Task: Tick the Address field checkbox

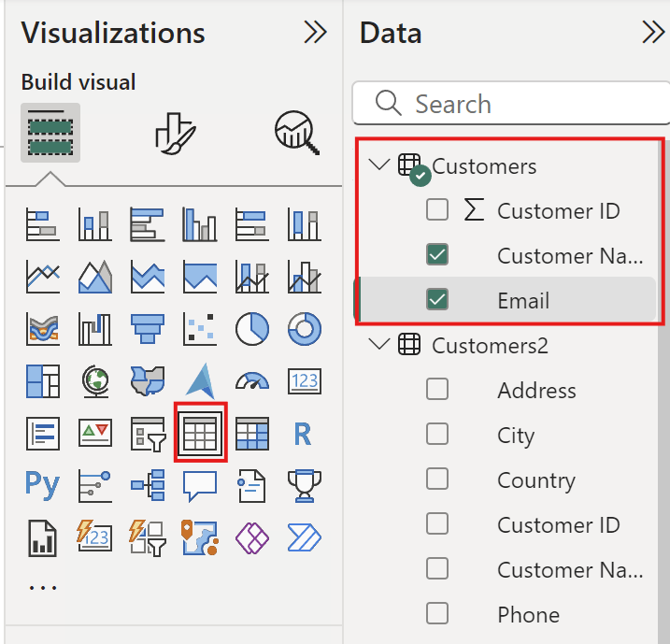Action: click(x=437, y=390)
